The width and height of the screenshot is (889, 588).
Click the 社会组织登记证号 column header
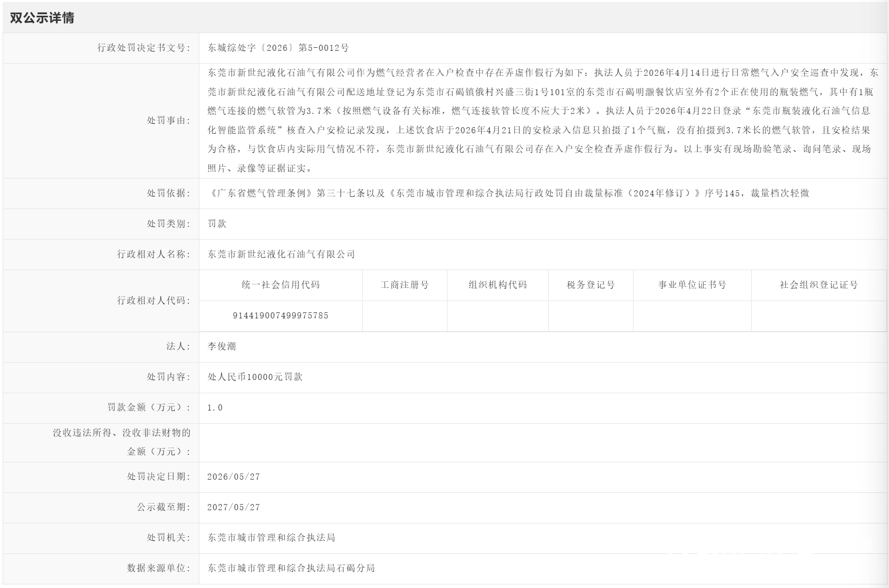click(x=819, y=285)
